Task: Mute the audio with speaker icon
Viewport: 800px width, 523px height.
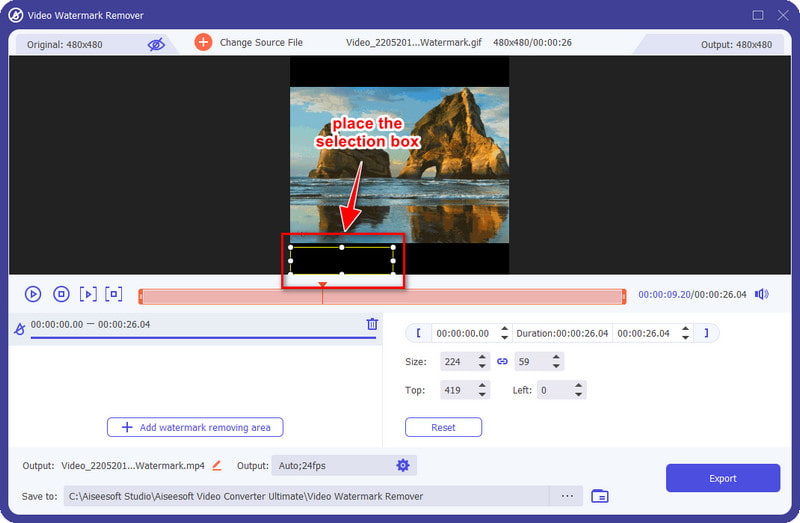Action: click(762, 294)
